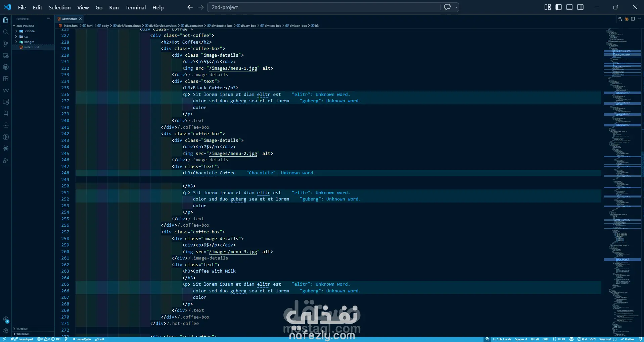Expand the css folder
The image size is (644, 342).
33,37
